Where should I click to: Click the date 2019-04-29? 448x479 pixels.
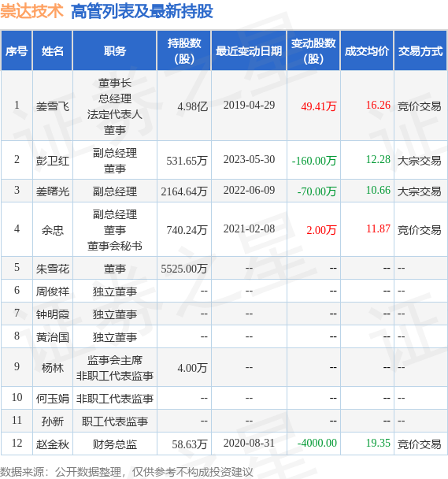pyautogui.click(x=249, y=105)
